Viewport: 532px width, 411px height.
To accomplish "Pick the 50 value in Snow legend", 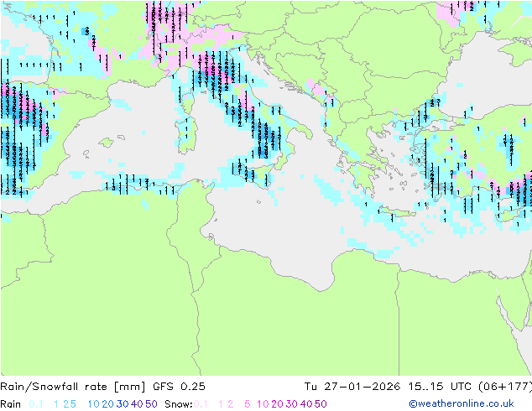I will coord(321,404).
